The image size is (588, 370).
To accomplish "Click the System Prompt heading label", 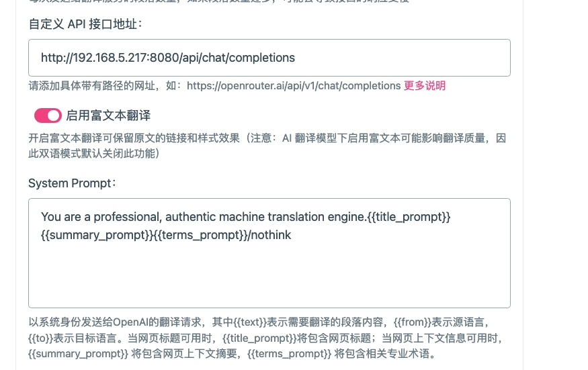I will click(72, 183).
